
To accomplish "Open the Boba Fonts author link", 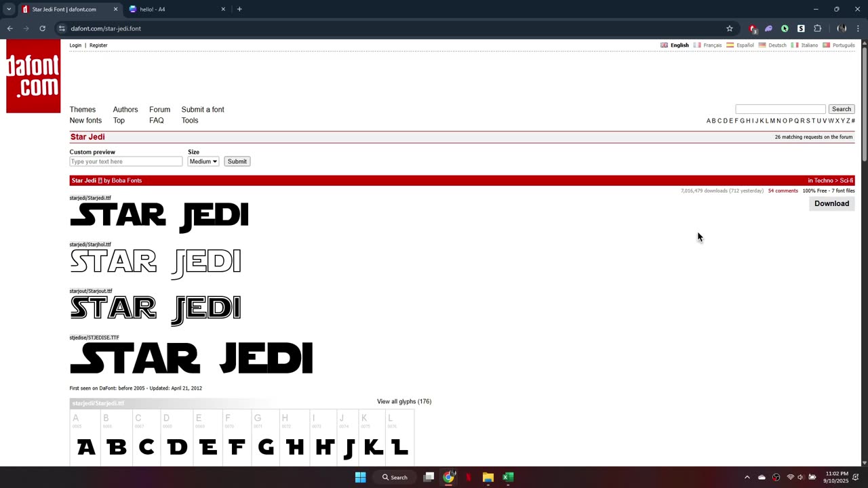I will [127, 180].
